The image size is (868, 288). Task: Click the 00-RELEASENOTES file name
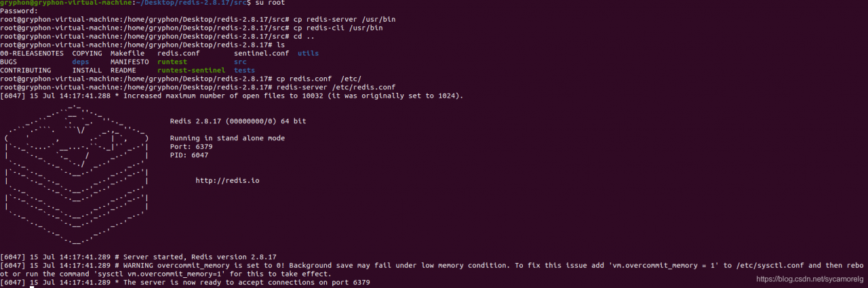(32, 53)
